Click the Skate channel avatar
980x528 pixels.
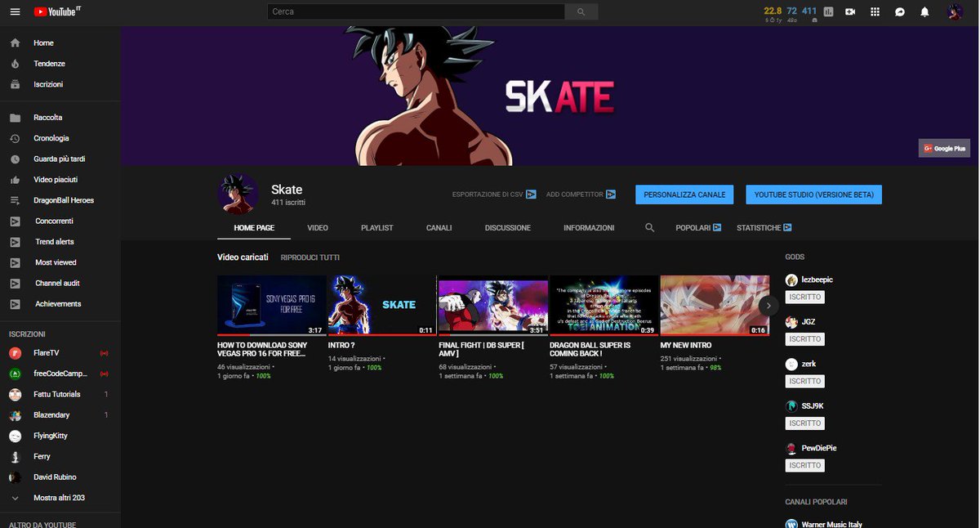tap(238, 195)
